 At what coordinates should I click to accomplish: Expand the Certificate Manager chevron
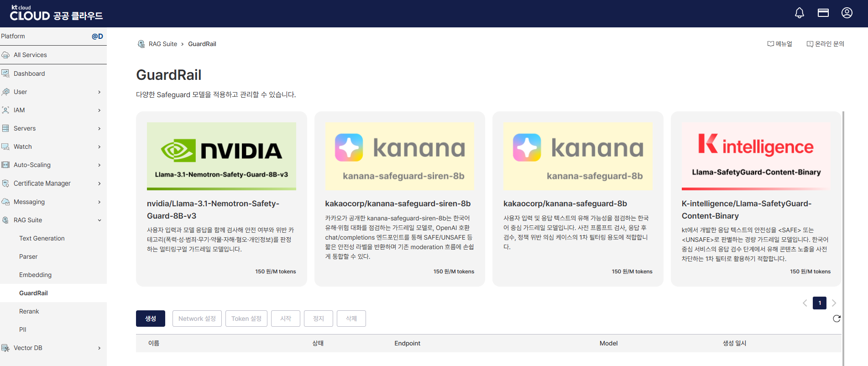(99, 183)
